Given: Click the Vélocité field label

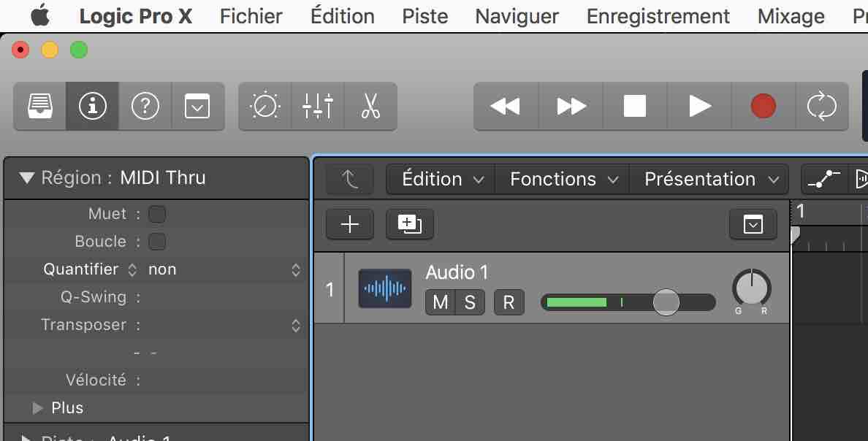Looking at the screenshot, I should (x=96, y=380).
